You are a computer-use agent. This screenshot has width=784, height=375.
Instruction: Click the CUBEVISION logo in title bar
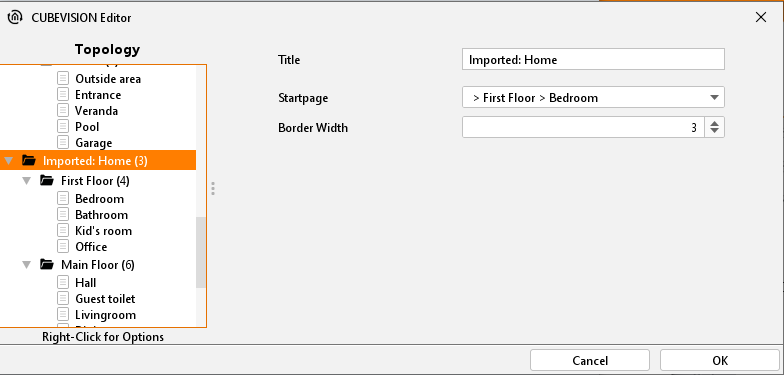15,18
